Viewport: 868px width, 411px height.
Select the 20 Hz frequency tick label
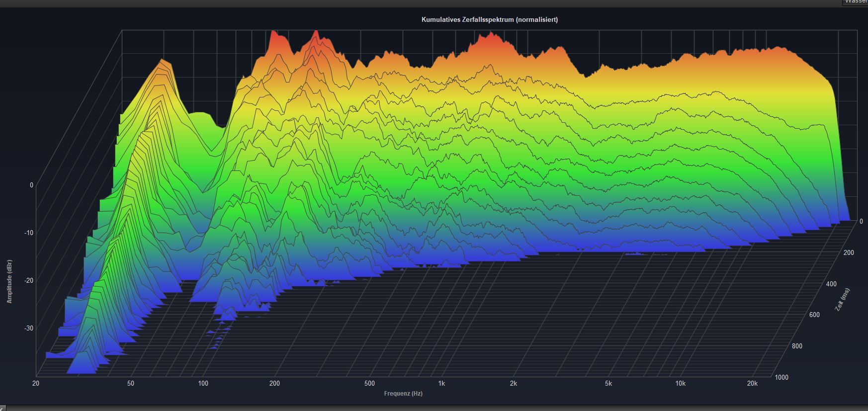click(x=36, y=384)
